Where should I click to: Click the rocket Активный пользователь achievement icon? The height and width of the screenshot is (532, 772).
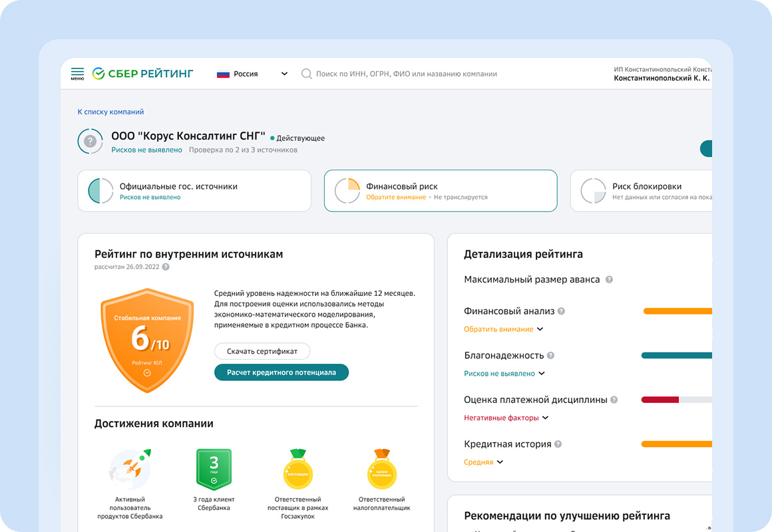point(130,469)
